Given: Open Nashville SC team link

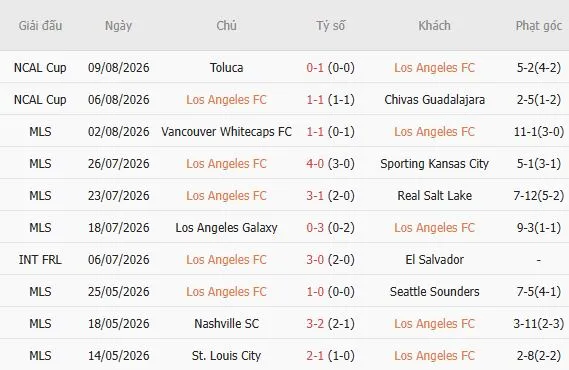Looking at the screenshot, I should click(x=226, y=324).
